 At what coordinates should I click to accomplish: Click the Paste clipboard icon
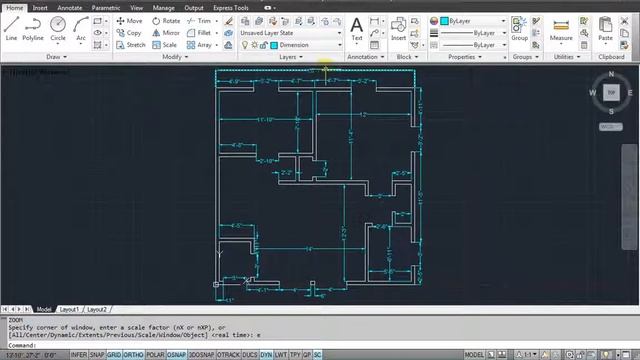coord(605,28)
